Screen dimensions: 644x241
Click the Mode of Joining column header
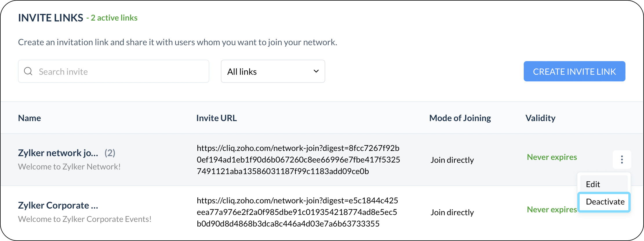tap(460, 118)
